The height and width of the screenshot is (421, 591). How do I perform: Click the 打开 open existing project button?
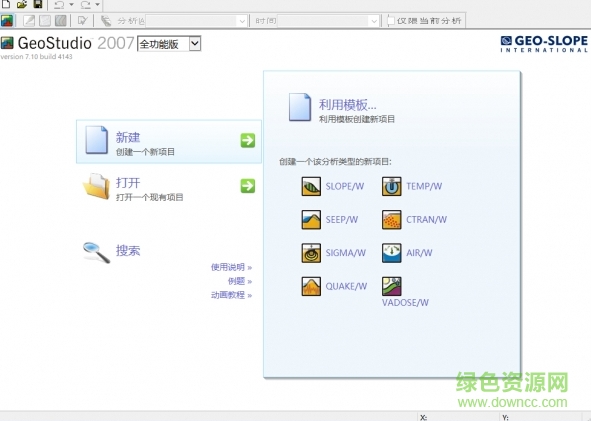click(169, 187)
